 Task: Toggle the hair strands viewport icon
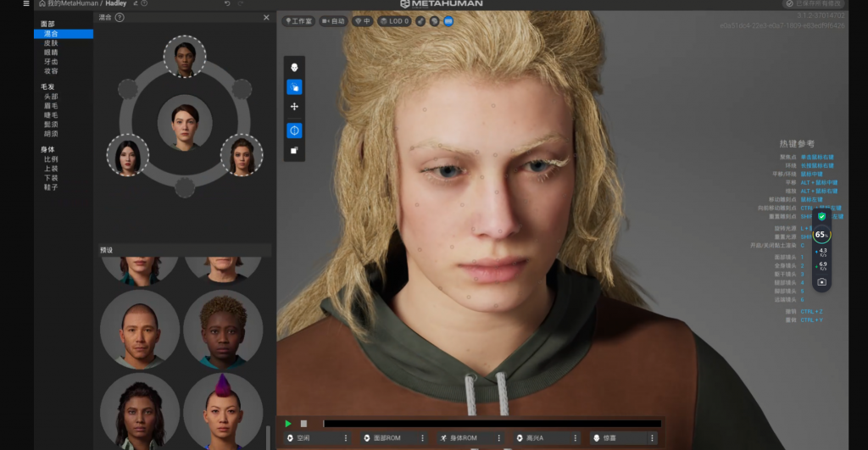click(x=420, y=21)
